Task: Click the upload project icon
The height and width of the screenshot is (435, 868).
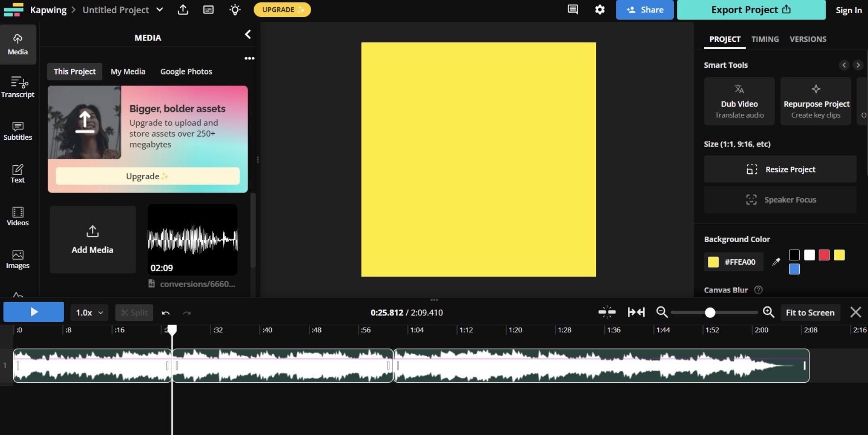Action: [183, 10]
